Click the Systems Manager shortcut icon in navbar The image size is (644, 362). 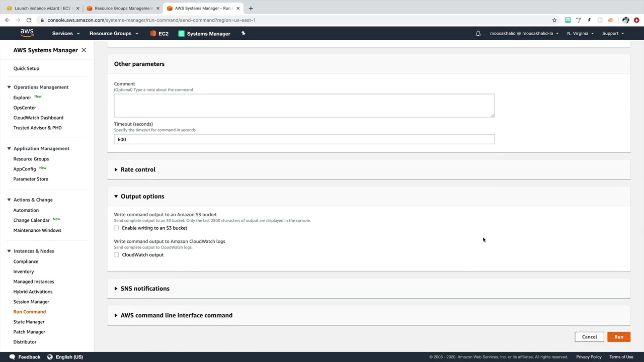coord(182,33)
